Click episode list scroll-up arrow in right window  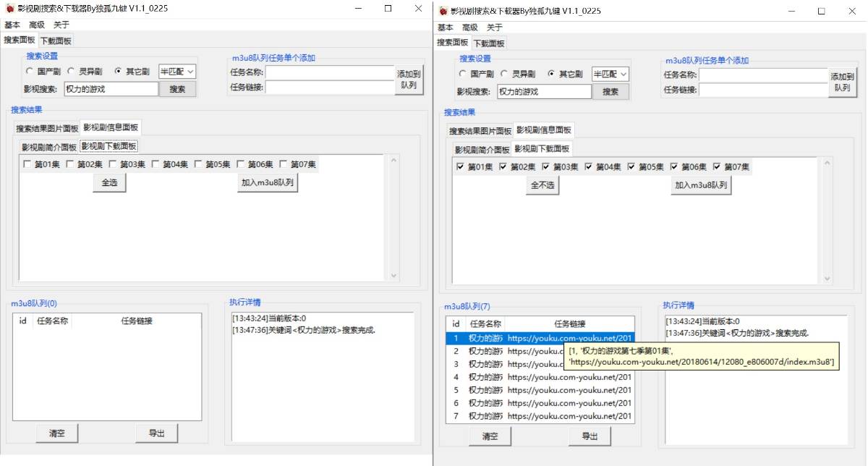point(827,164)
